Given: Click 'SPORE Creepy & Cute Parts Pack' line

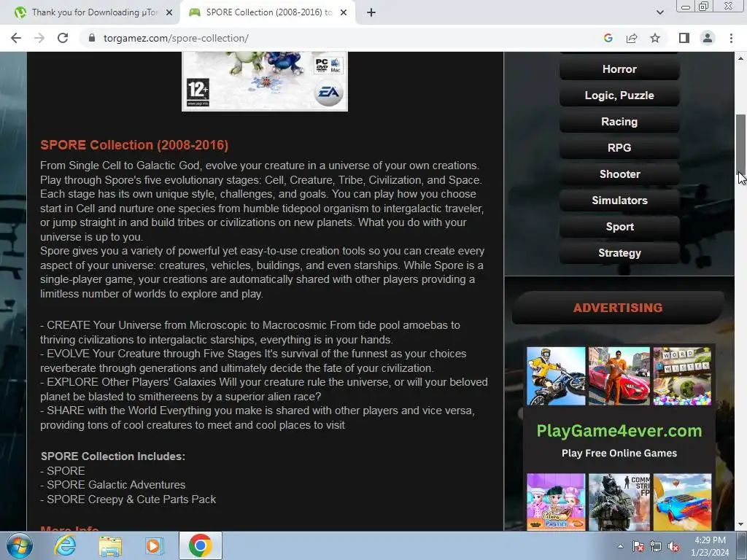Looking at the screenshot, I should point(128,499).
